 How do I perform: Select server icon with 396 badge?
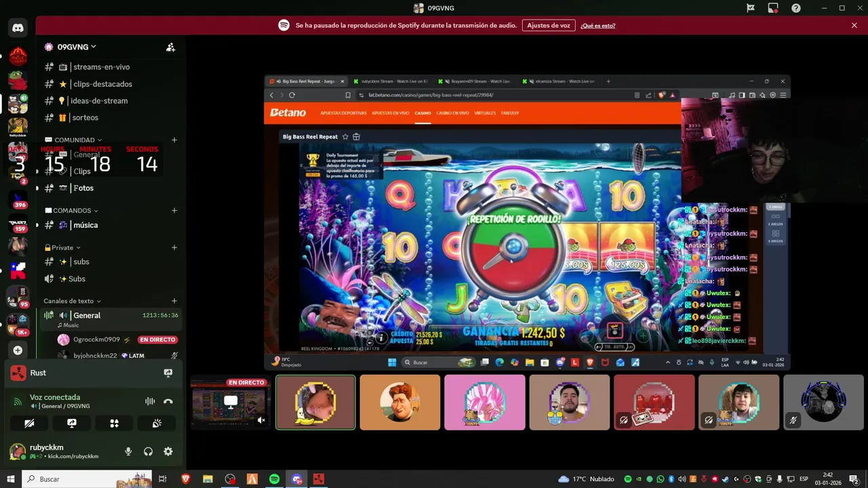[18, 201]
